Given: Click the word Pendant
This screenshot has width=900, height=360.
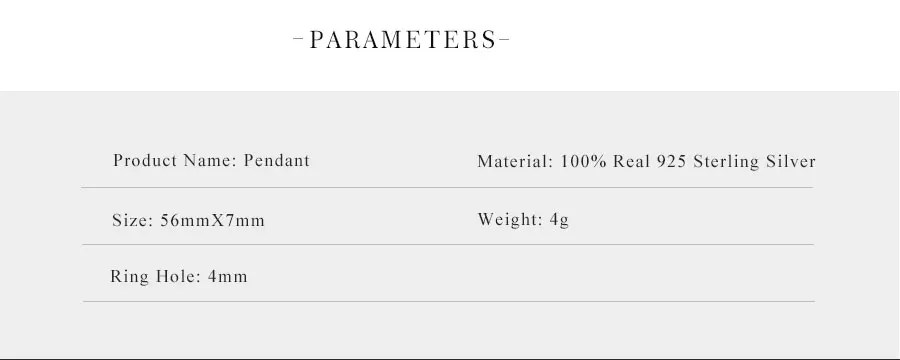Looking at the screenshot, I should (x=277, y=160).
